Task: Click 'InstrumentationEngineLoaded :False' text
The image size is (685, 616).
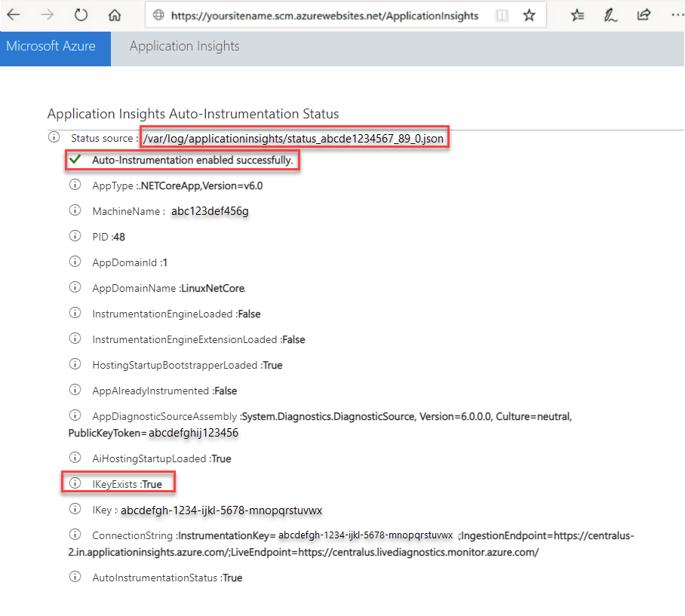Action: click(177, 314)
